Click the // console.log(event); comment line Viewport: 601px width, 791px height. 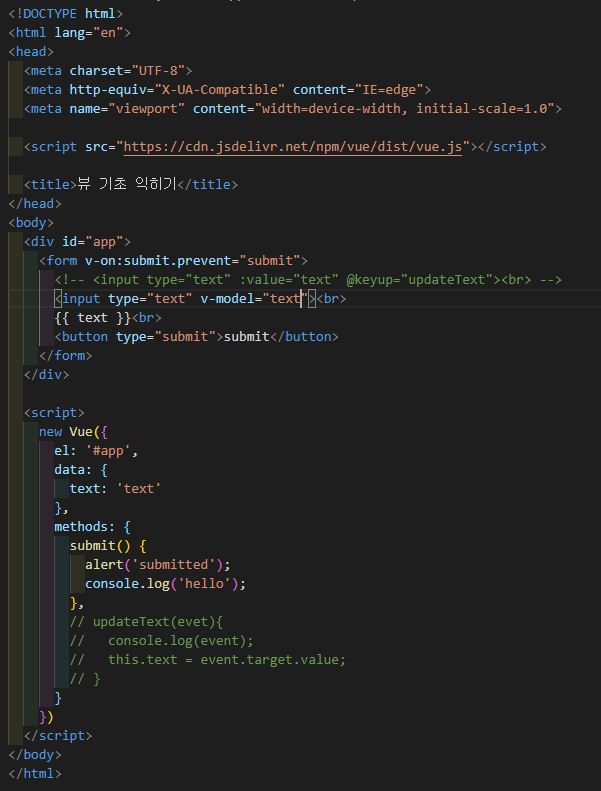pos(161,641)
